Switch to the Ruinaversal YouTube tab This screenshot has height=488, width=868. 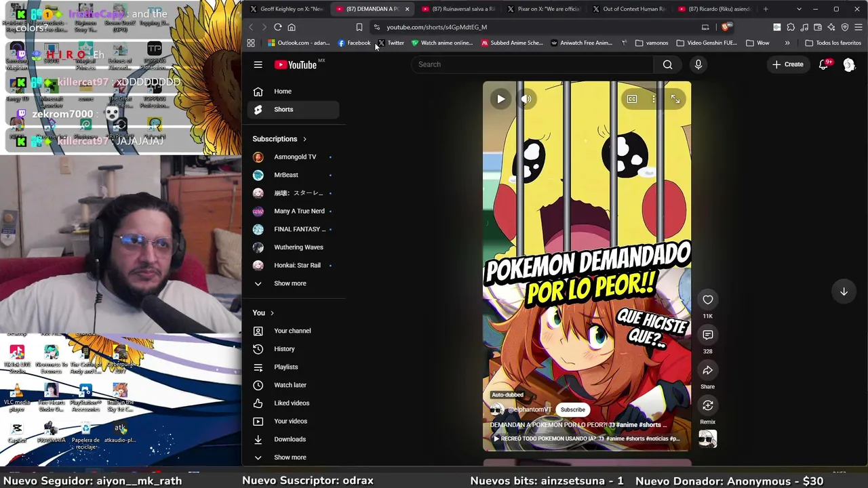(x=458, y=9)
